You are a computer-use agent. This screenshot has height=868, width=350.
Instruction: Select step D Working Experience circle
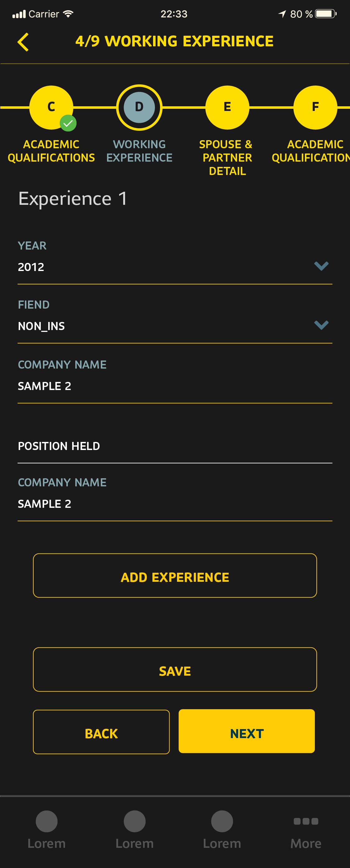(139, 107)
